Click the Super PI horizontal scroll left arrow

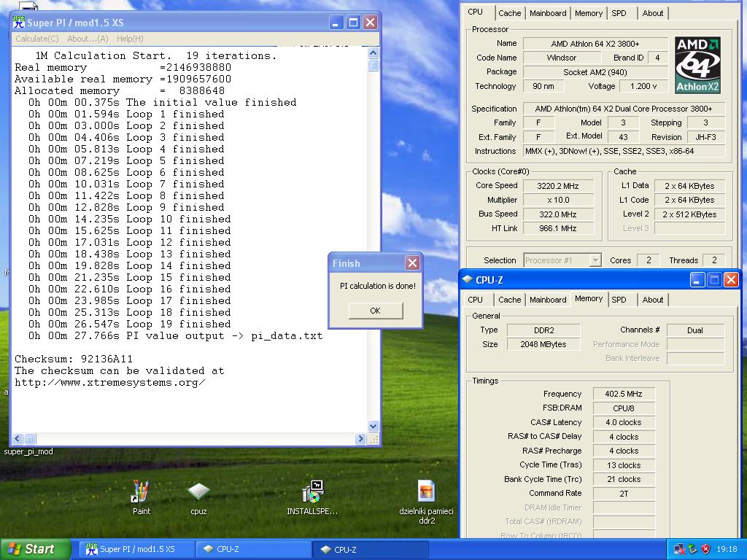pos(18,438)
